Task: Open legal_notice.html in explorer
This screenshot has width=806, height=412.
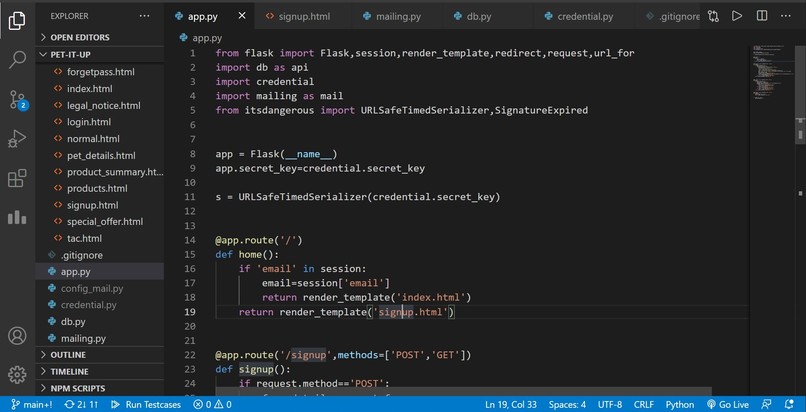Action: 100,105
